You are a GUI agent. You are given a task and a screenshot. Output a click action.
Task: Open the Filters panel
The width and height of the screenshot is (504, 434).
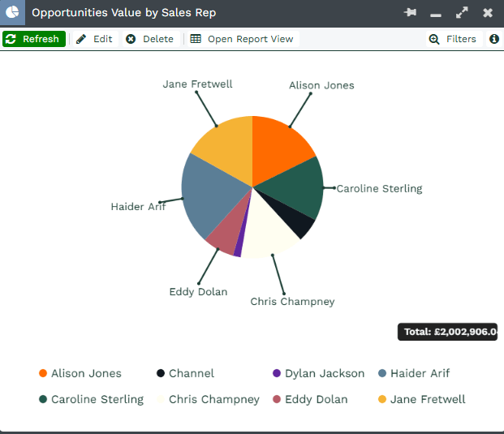pyautogui.click(x=453, y=39)
